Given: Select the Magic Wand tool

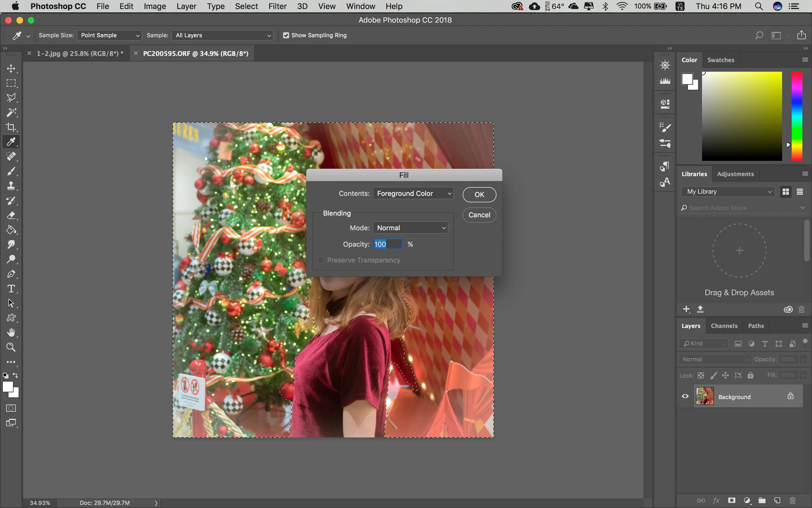Looking at the screenshot, I should [11, 112].
